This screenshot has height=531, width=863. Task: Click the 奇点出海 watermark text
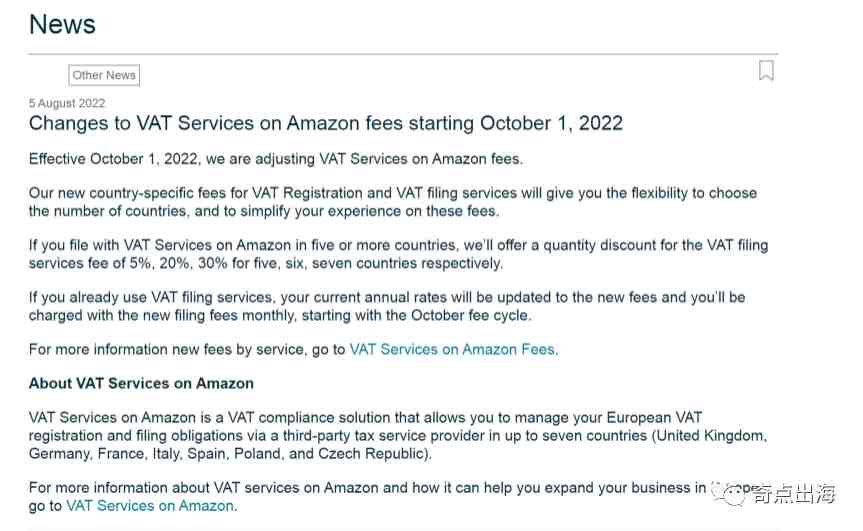click(x=793, y=494)
